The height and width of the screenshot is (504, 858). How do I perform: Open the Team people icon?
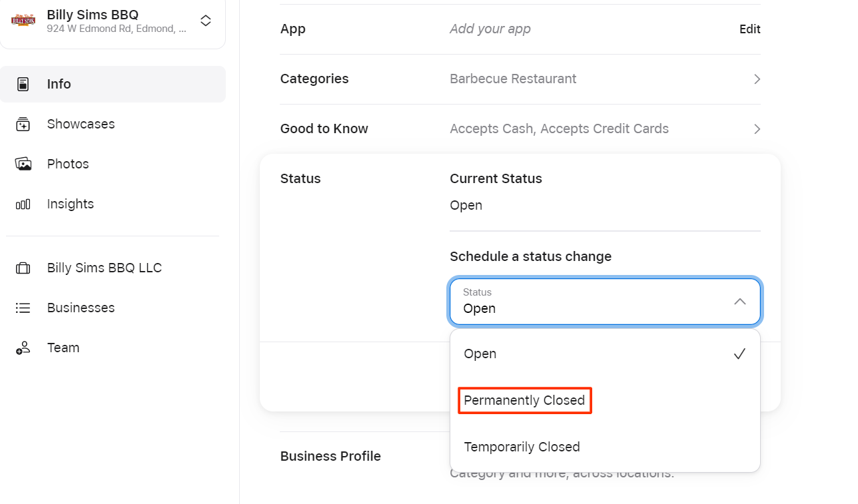coord(23,348)
